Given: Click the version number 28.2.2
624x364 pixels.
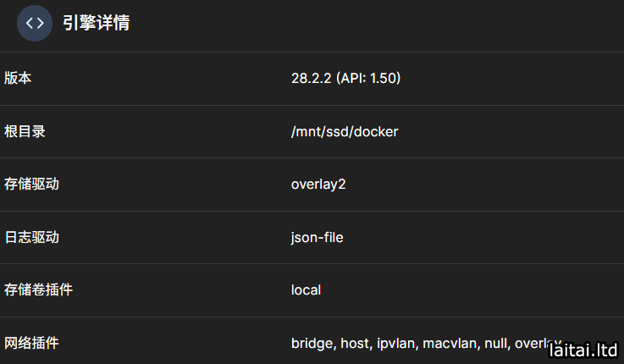Looking at the screenshot, I should 312,79.
